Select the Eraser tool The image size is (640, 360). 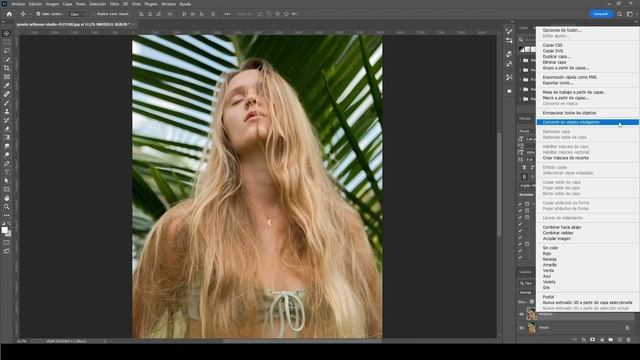(7, 129)
